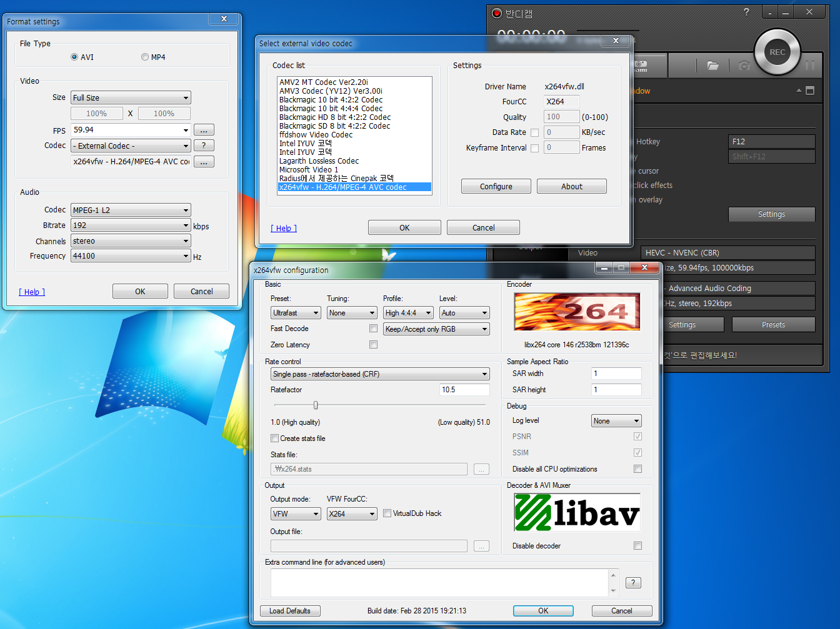Open Frequency dropdown showing 44100
The width and height of the screenshot is (840, 629).
(131, 256)
